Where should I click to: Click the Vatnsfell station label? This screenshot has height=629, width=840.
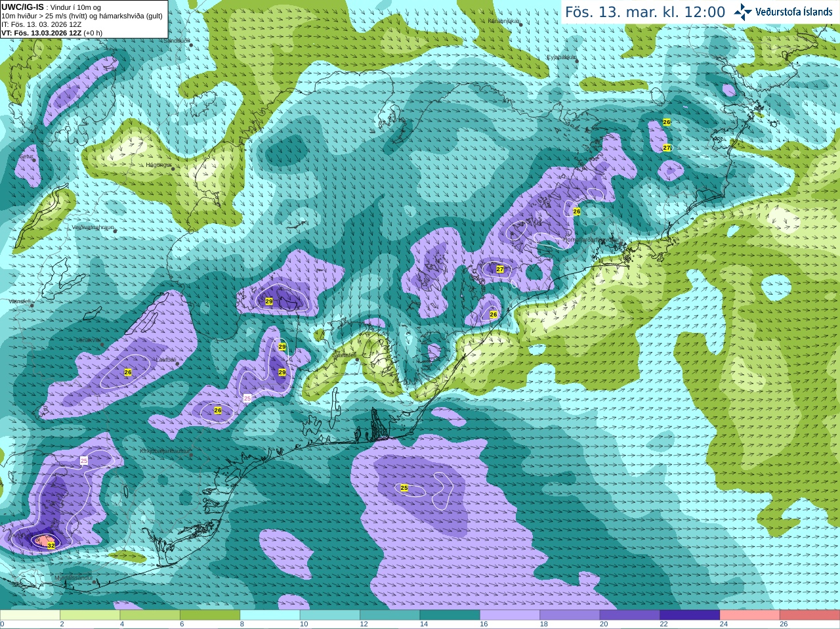click(19, 301)
